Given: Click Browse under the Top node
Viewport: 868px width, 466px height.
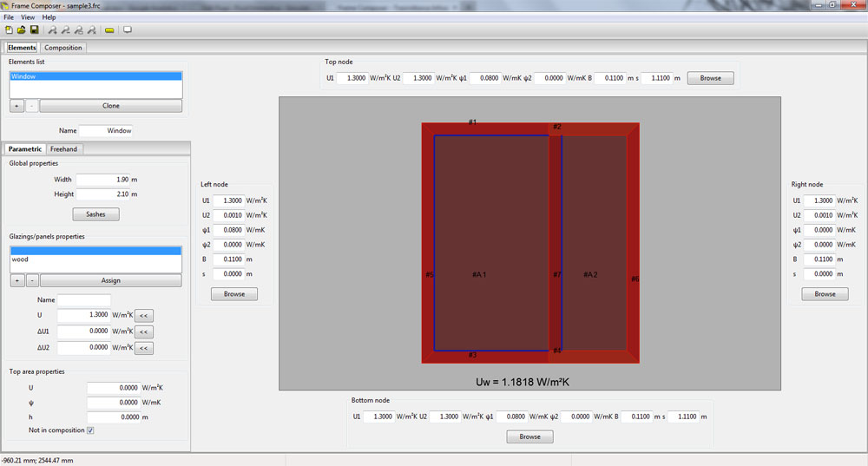Looking at the screenshot, I should [x=711, y=78].
